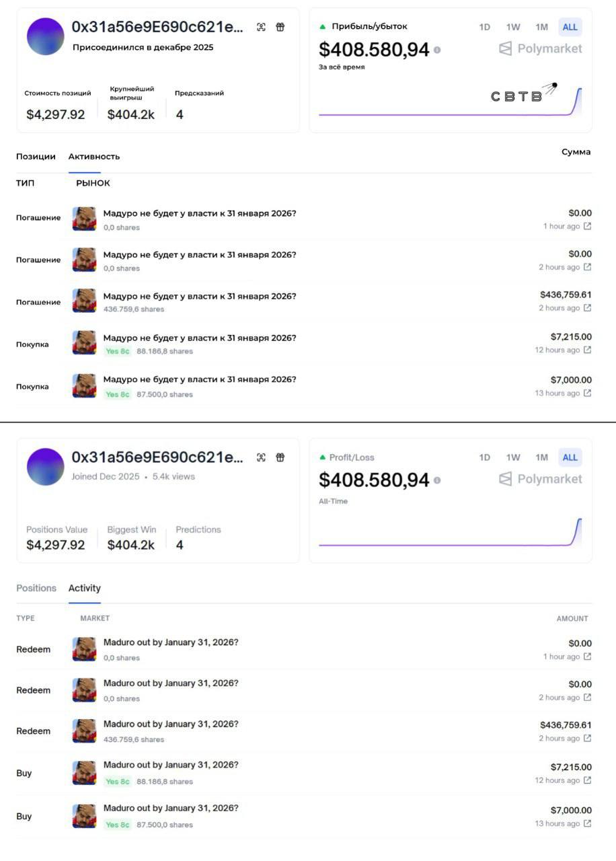
Task: Select 1D range in the Прибыль/убыток card
Action: pyautogui.click(x=484, y=27)
